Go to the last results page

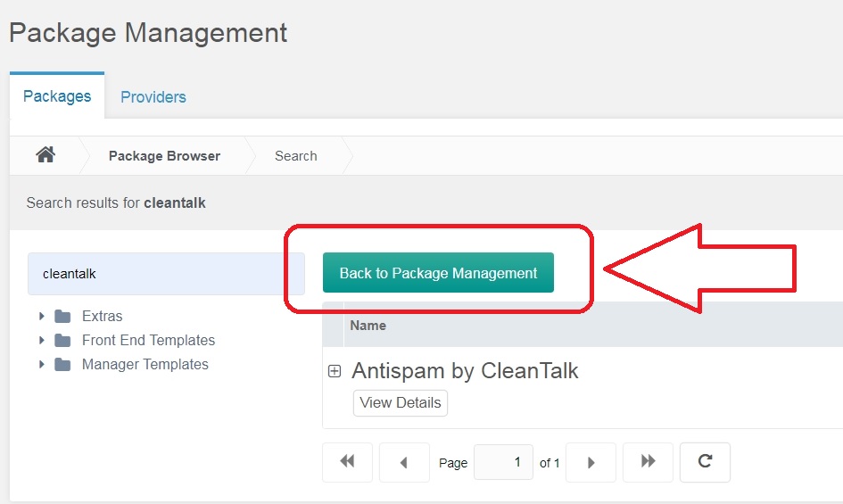point(648,462)
